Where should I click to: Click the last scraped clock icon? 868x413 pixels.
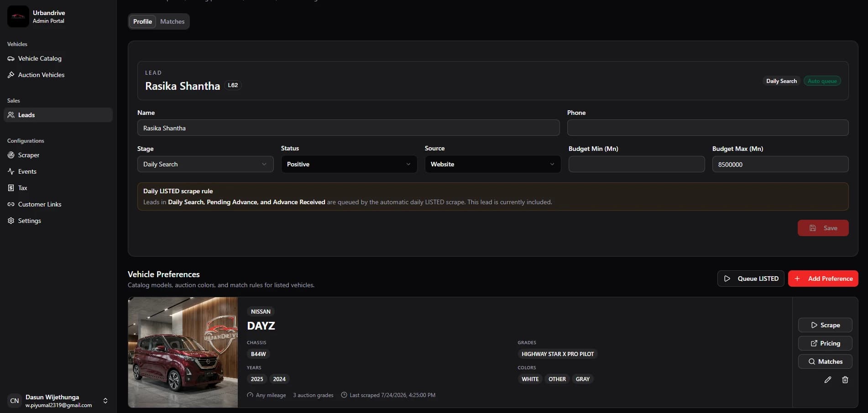344,395
